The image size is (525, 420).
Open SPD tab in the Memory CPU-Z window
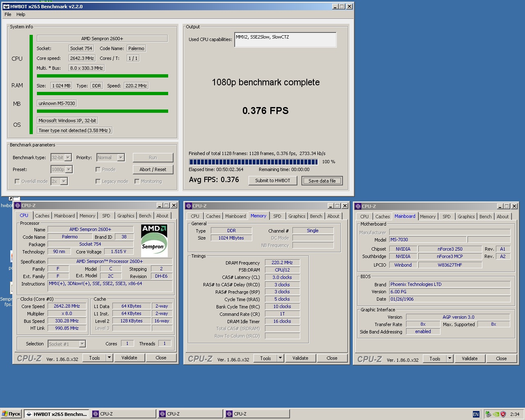tap(277, 216)
